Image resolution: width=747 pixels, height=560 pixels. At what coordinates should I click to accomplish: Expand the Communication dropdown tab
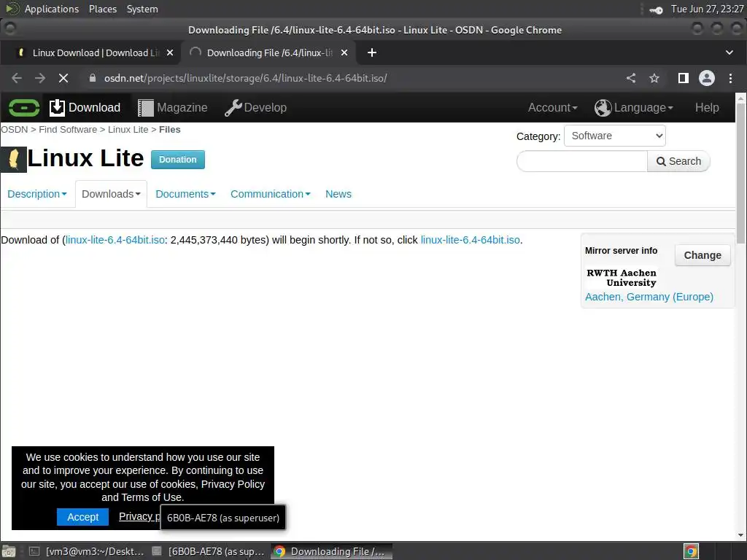point(270,194)
